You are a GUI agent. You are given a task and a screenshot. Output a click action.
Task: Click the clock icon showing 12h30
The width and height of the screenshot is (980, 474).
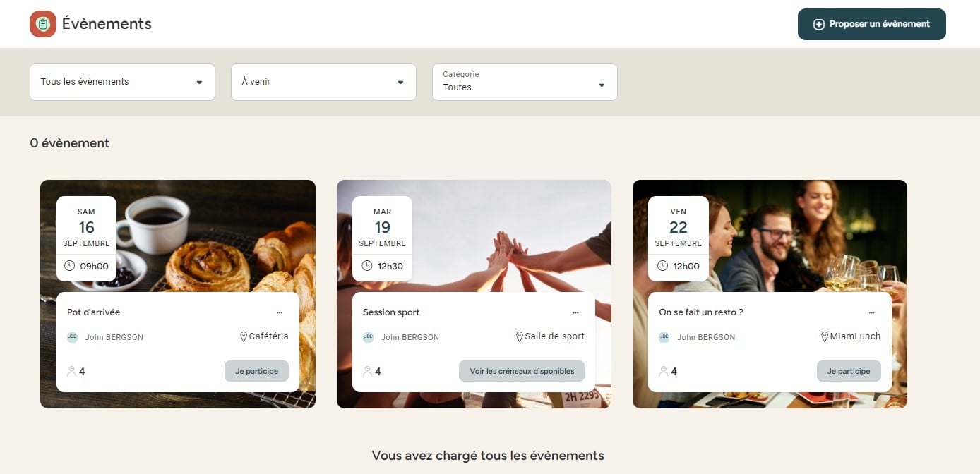click(366, 266)
